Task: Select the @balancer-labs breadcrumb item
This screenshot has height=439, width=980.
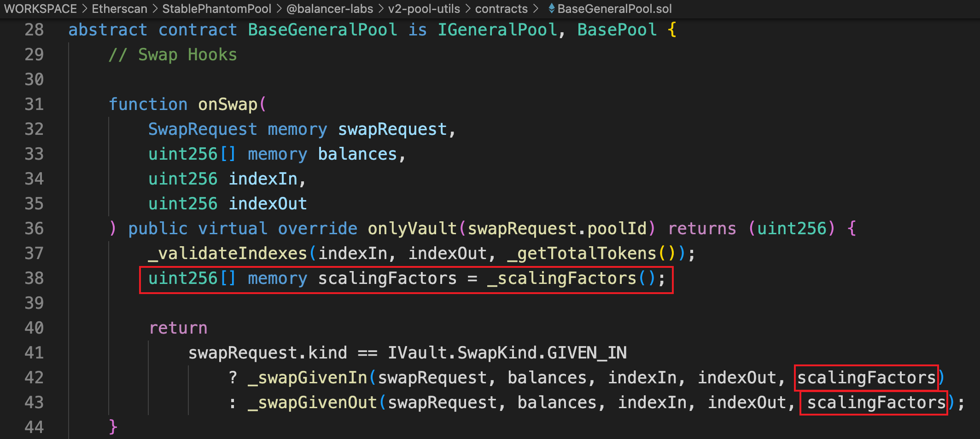Action: (330, 9)
